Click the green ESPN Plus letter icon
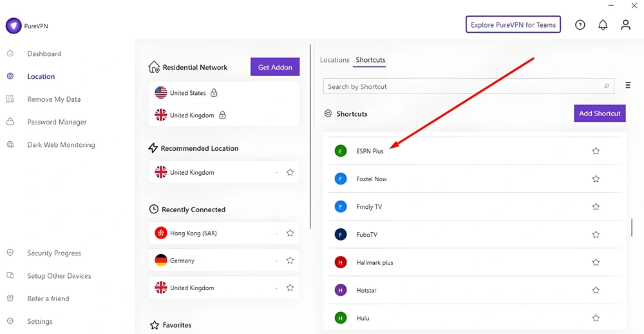The width and height of the screenshot is (644, 334). [341, 151]
